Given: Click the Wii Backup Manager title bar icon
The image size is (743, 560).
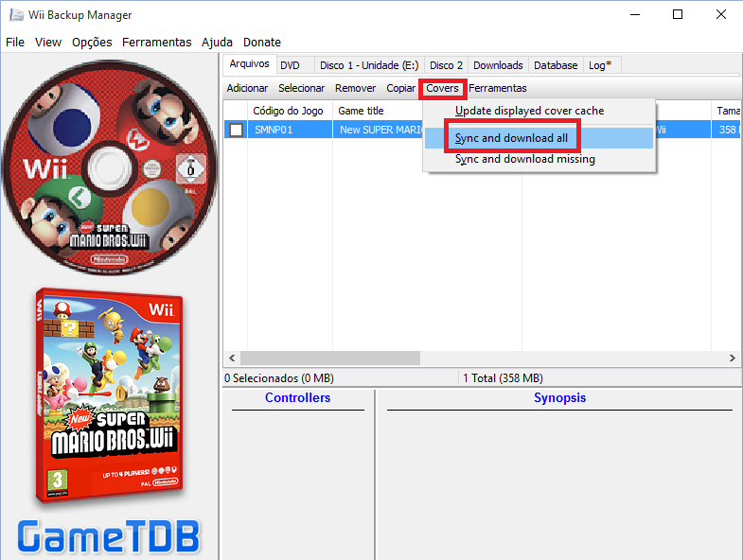Looking at the screenshot, I should click(x=16, y=15).
